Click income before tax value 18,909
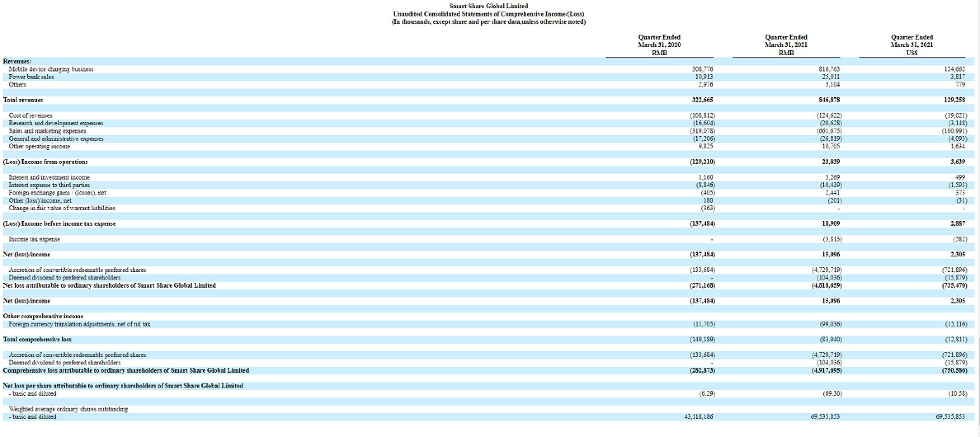The height and width of the screenshot is (437, 980). pyautogui.click(x=831, y=223)
